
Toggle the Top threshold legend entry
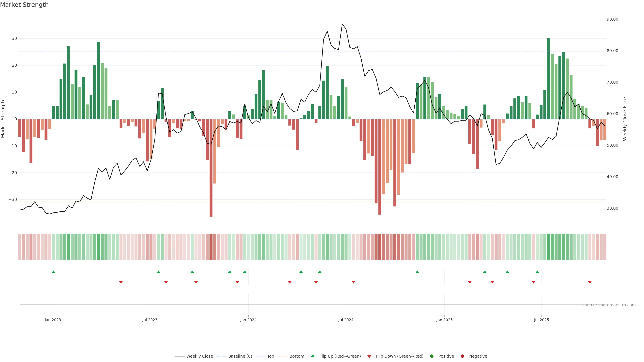(x=270, y=356)
